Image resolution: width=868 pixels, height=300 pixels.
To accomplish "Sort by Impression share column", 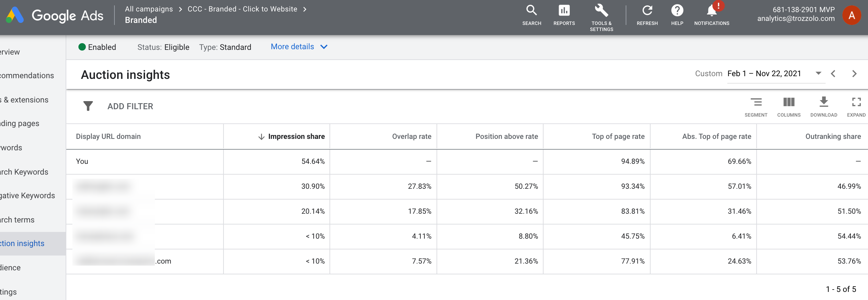I will coord(296,136).
